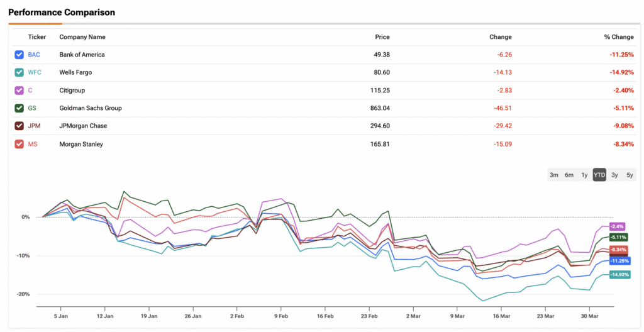644x332 pixels.
Task: Click the -46.51 change value
Action: point(502,108)
